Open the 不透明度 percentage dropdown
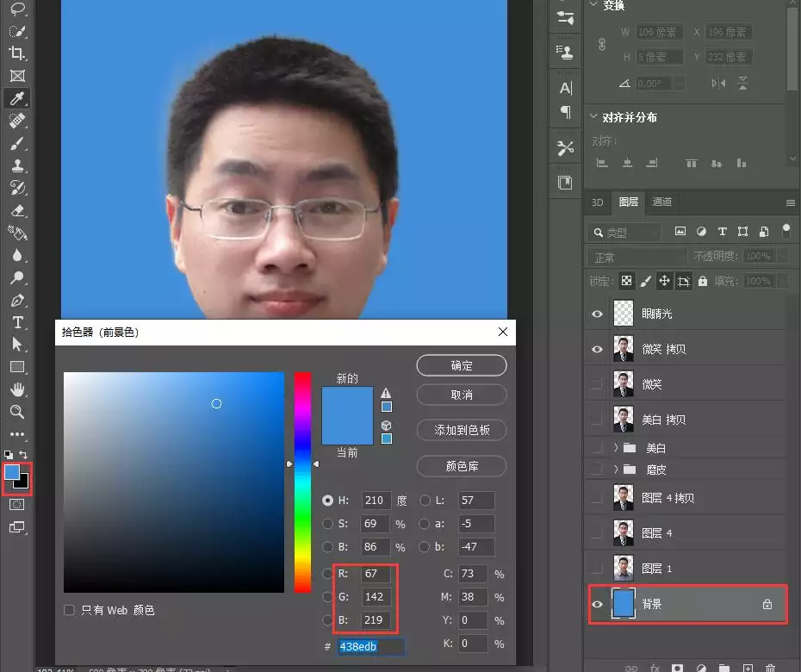 782,256
